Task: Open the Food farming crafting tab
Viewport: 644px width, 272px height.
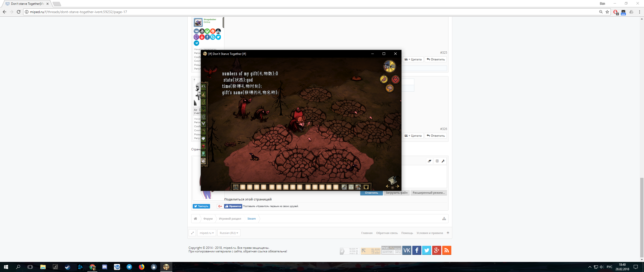Action: (x=203, y=109)
